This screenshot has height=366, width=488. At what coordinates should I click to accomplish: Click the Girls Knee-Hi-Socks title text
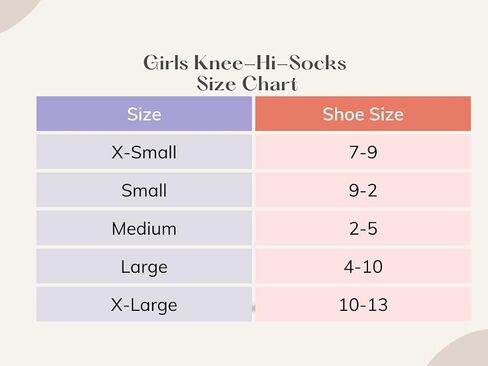tap(245, 62)
